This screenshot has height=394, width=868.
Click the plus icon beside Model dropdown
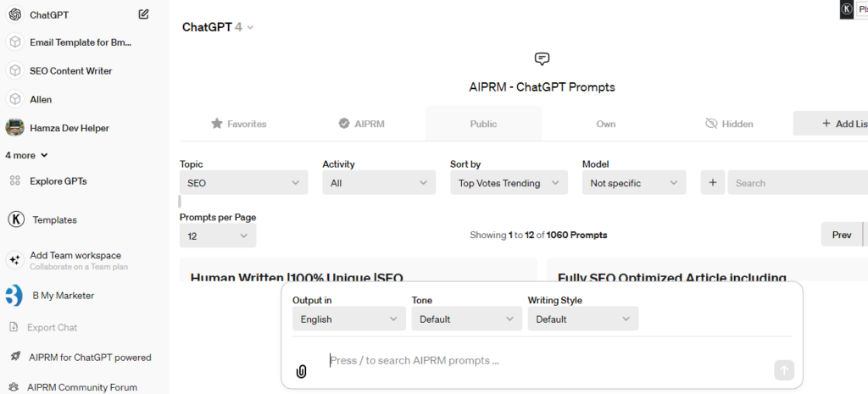(712, 183)
